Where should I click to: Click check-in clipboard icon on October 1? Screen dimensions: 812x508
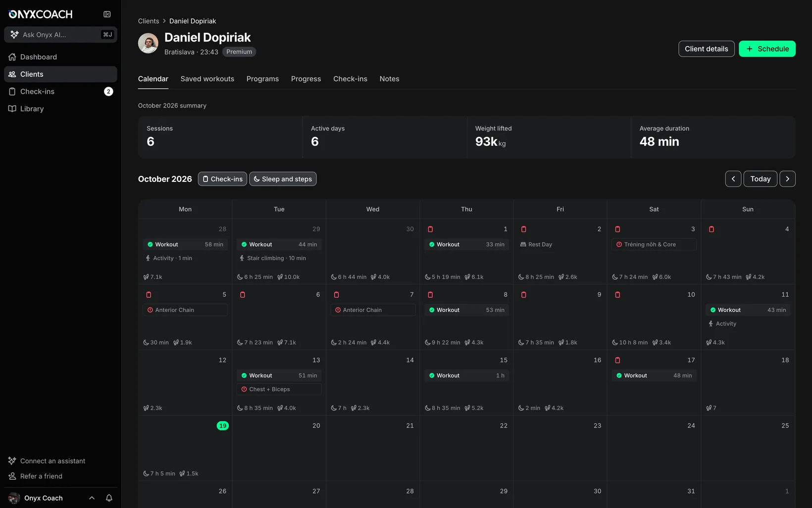click(x=430, y=229)
